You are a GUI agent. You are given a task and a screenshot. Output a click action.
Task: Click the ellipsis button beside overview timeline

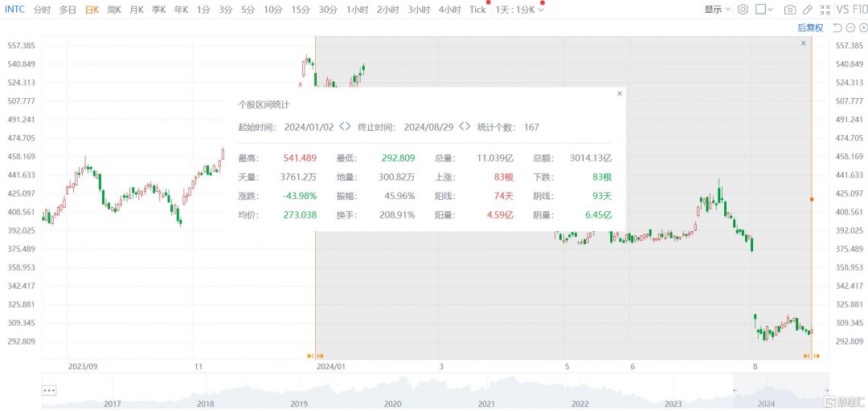point(50,390)
